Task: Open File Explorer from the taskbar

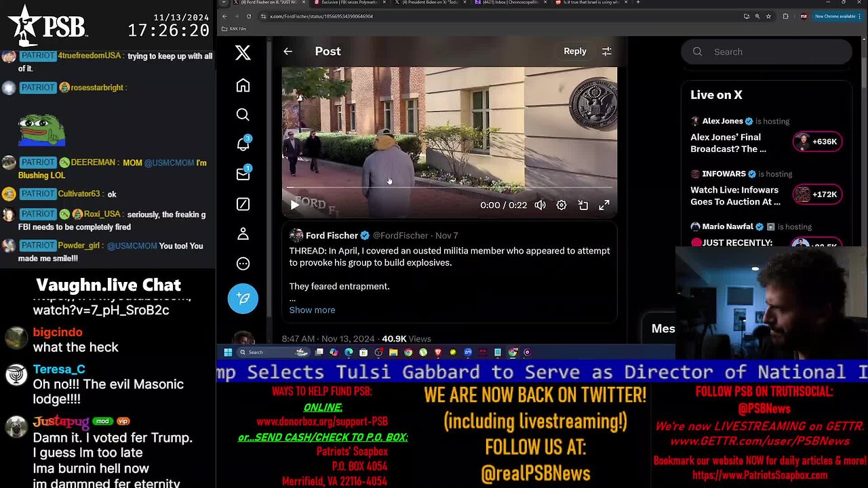Action: coord(393,352)
